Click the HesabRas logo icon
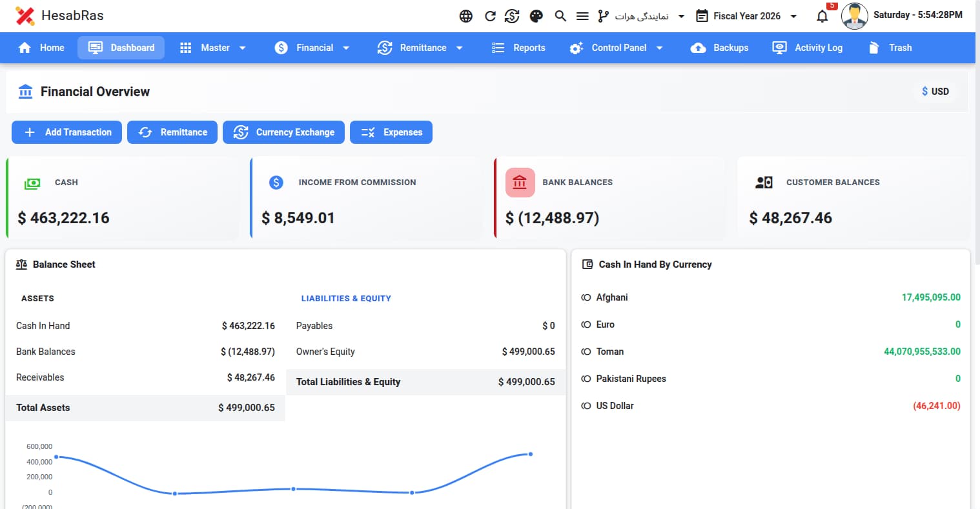This screenshot has width=980, height=509. 25,16
